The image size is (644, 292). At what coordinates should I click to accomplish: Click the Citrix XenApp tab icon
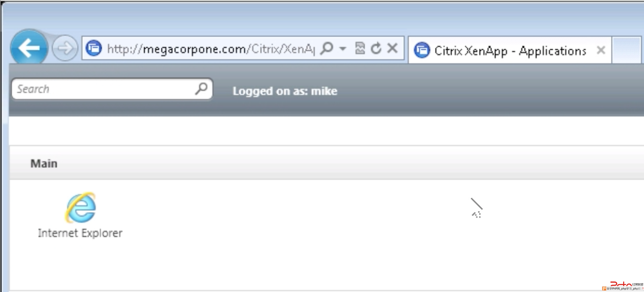coord(423,50)
